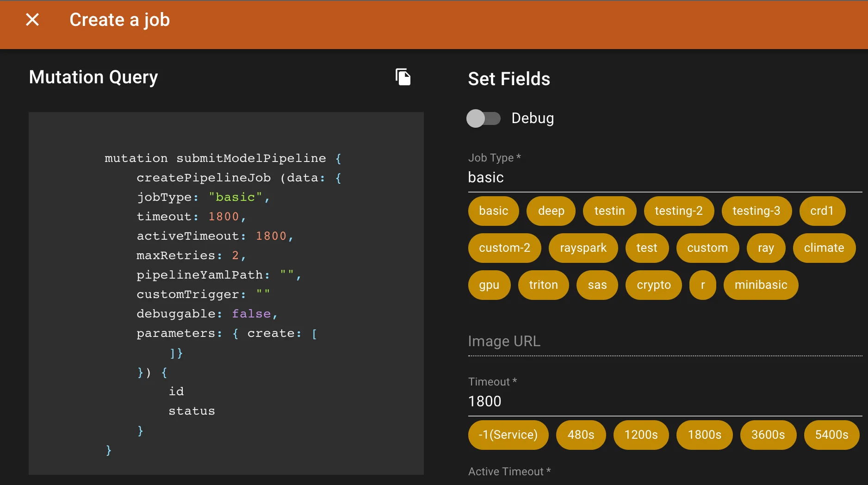Set timeout to -1(Service)
This screenshot has height=485, width=868.
point(508,435)
